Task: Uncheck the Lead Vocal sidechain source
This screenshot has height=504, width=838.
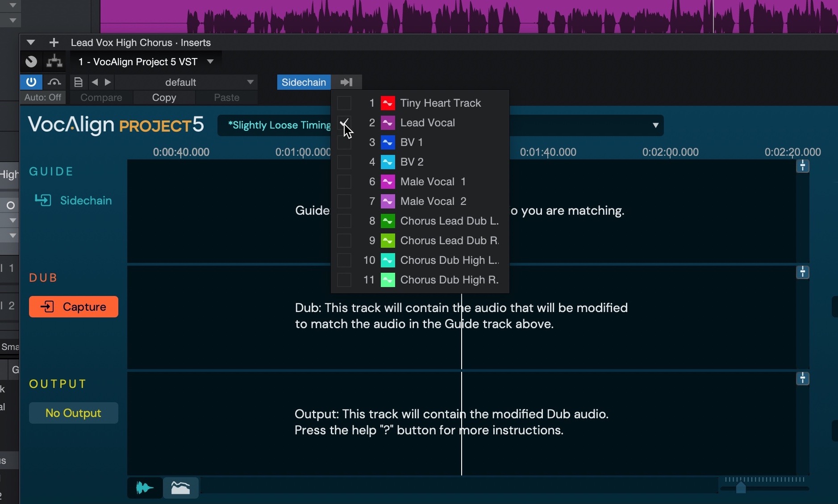Action: coord(344,123)
